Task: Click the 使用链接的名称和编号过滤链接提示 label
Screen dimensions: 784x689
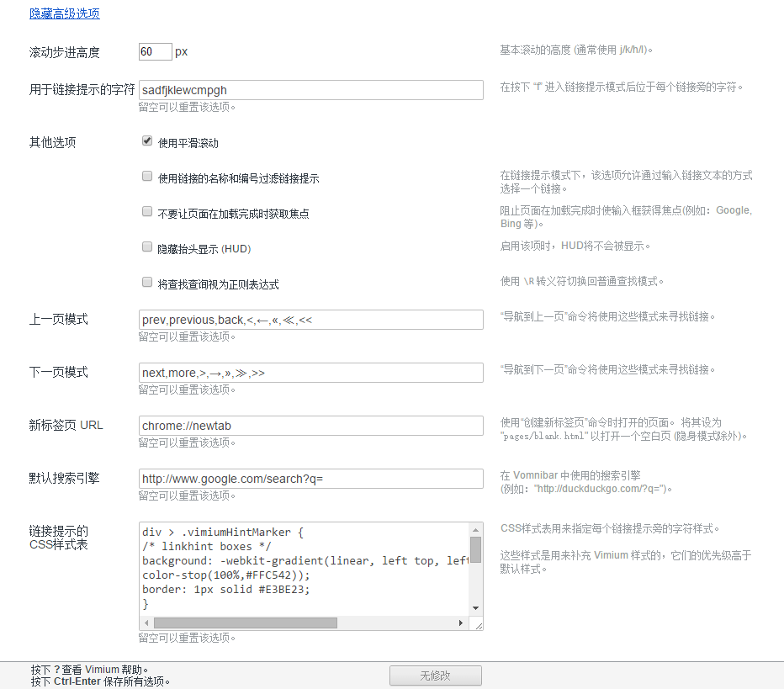Action: point(239,178)
